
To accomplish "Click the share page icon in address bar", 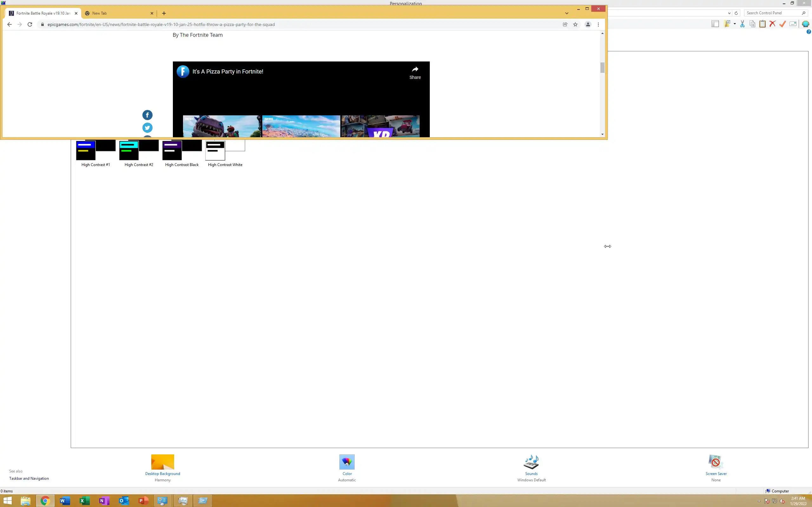I will click(x=565, y=24).
